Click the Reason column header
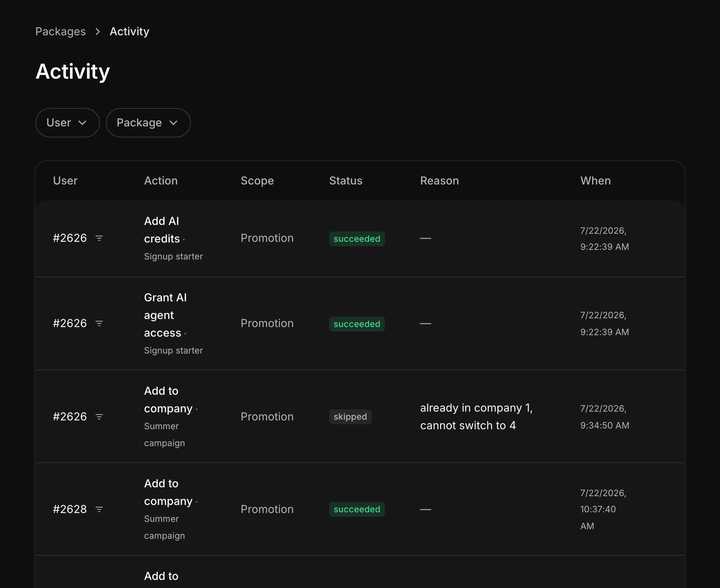The height and width of the screenshot is (588, 720). 440,181
